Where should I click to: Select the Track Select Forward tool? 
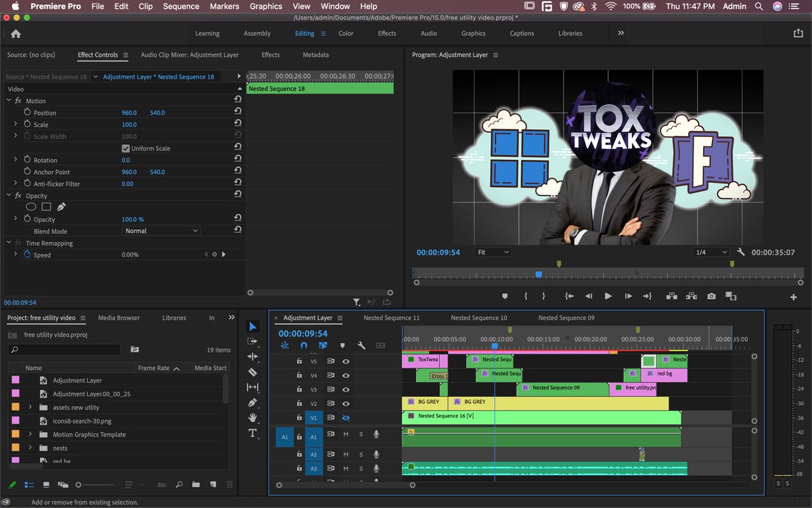pos(252,342)
